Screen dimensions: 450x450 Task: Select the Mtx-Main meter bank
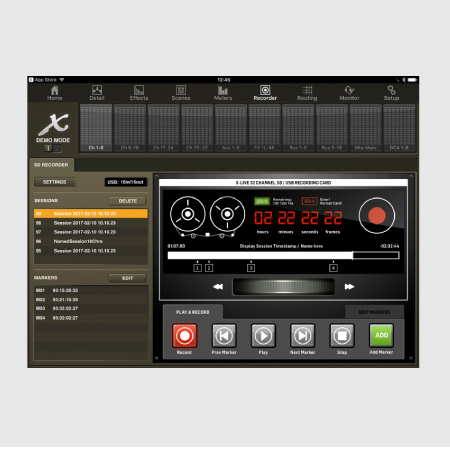(x=365, y=128)
